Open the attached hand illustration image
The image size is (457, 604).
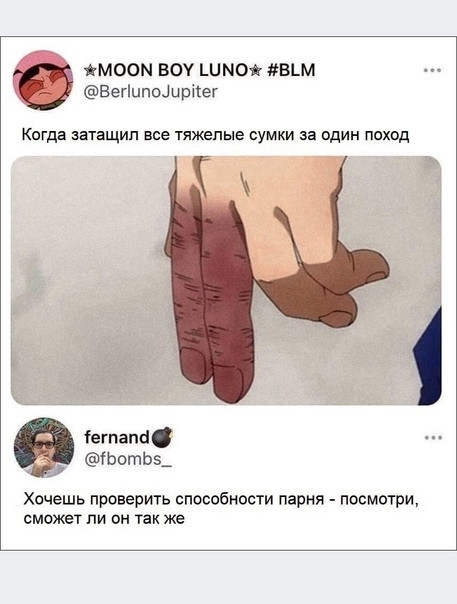coord(226,280)
